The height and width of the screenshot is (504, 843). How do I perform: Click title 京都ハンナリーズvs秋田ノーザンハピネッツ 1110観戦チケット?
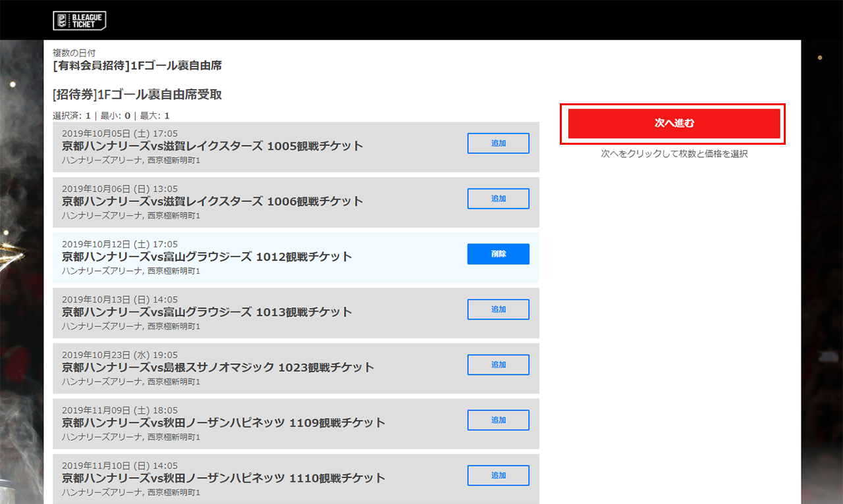224,478
